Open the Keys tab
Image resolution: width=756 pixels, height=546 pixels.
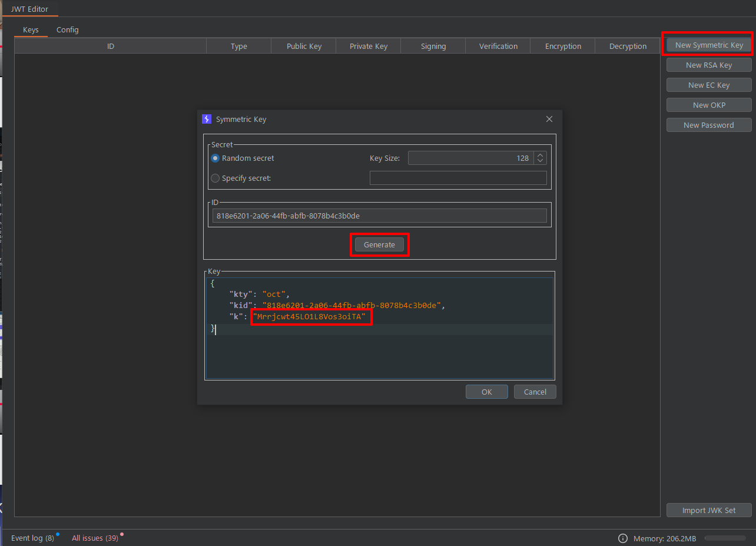(31, 30)
